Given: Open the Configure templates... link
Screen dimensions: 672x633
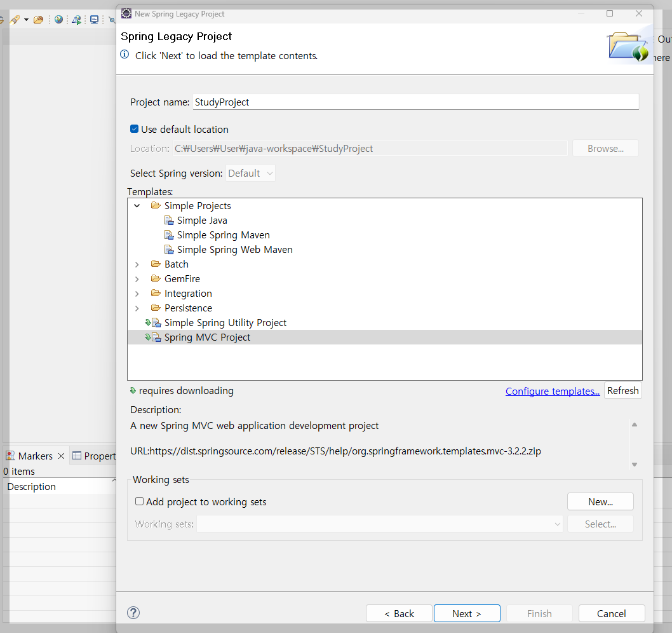Looking at the screenshot, I should click(x=553, y=391).
